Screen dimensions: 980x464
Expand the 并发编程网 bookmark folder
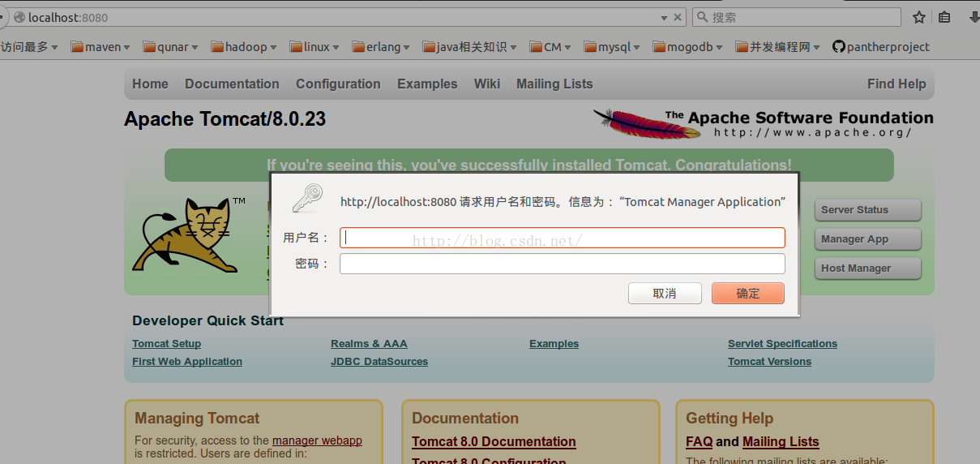[x=778, y=47]
